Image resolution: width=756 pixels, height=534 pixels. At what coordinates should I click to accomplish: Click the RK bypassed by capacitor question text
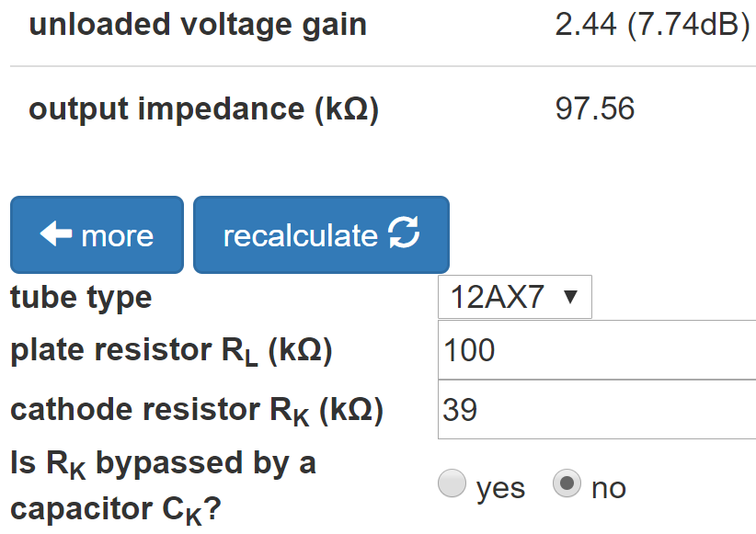click(163, 486)
